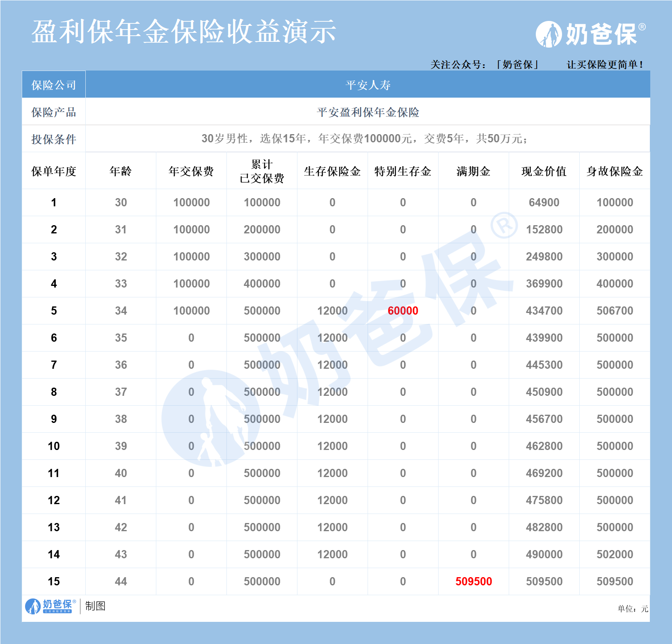Click cash value 490000 in year 14
The width and height of the screenshot is (672, 644).
pos(544,555)
